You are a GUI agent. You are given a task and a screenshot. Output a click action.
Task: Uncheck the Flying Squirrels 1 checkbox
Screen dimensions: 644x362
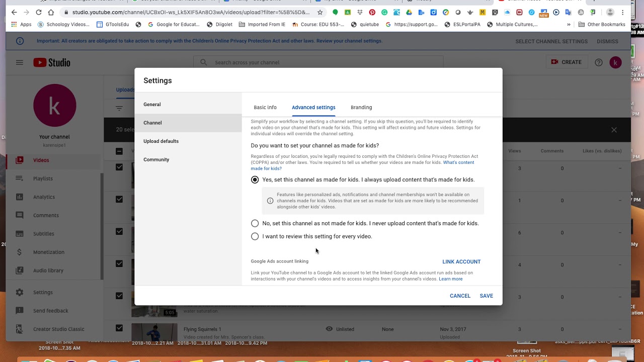pos(119,328)
